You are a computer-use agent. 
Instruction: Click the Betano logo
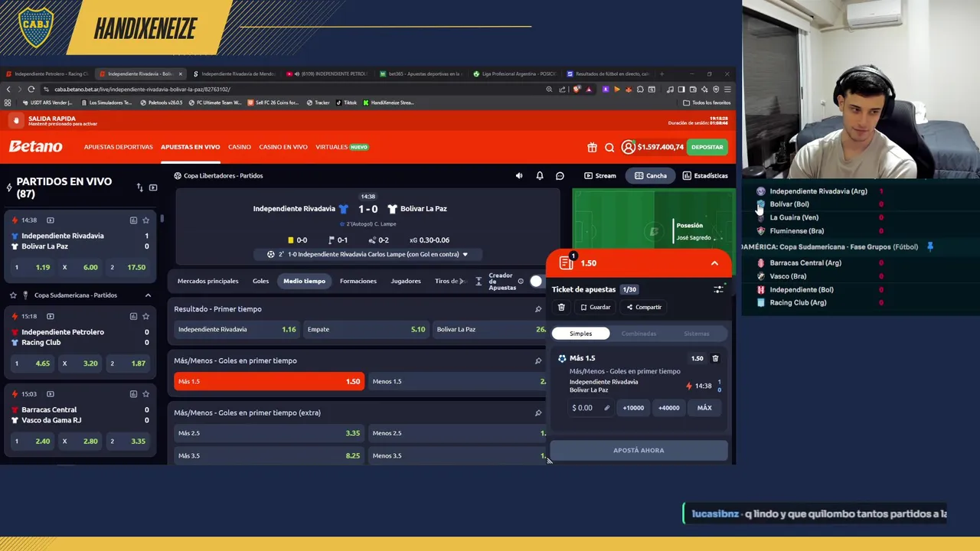click(x=35, y=146)
